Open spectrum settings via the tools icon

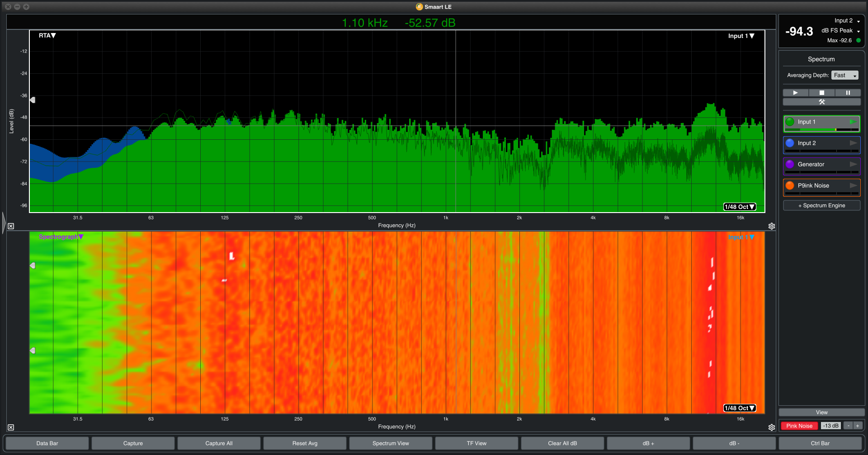[822, 102]
